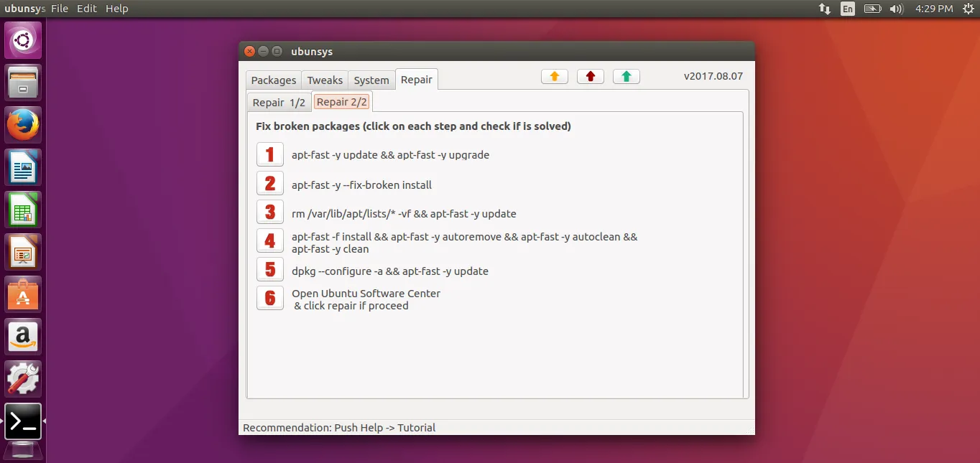Viewport: 980px width, 463px height.
Task: Select the System tab
Action: pos(371,80)
